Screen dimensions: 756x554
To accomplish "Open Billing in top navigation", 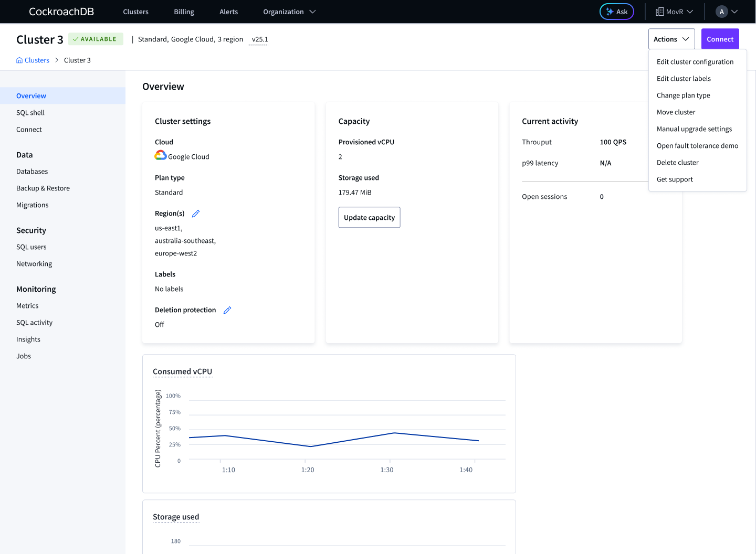I will pyautogui.click(x=184, y=12).
